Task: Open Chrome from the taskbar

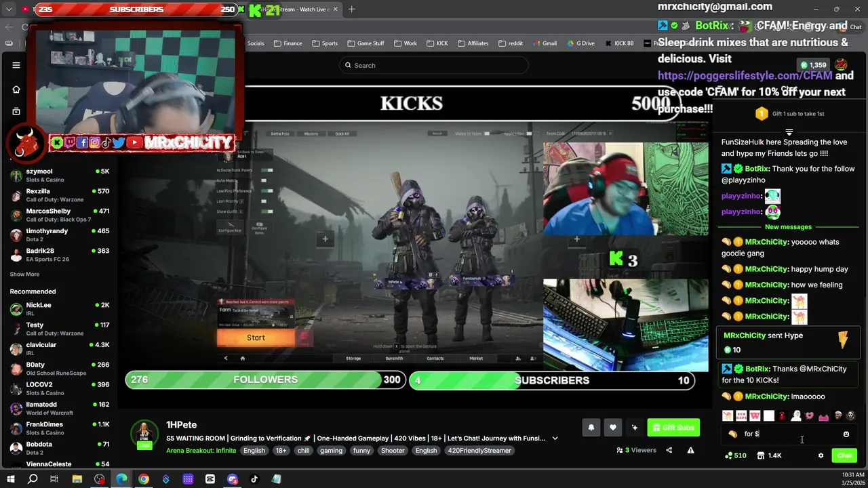Action: (144, 479)
